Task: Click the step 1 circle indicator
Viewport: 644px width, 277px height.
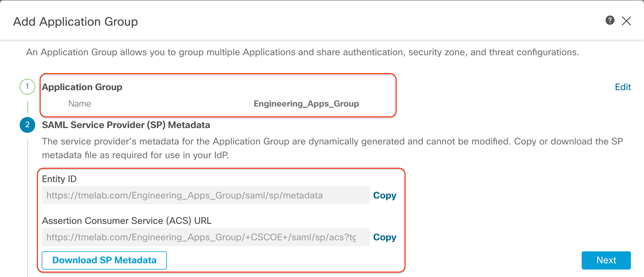Action: 27,87
